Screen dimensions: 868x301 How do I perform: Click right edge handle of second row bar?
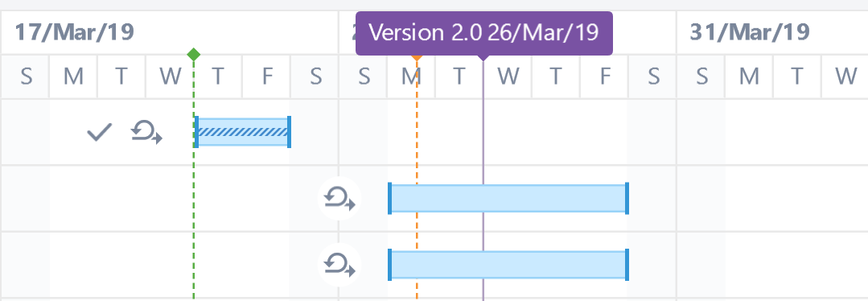[627, 199]
